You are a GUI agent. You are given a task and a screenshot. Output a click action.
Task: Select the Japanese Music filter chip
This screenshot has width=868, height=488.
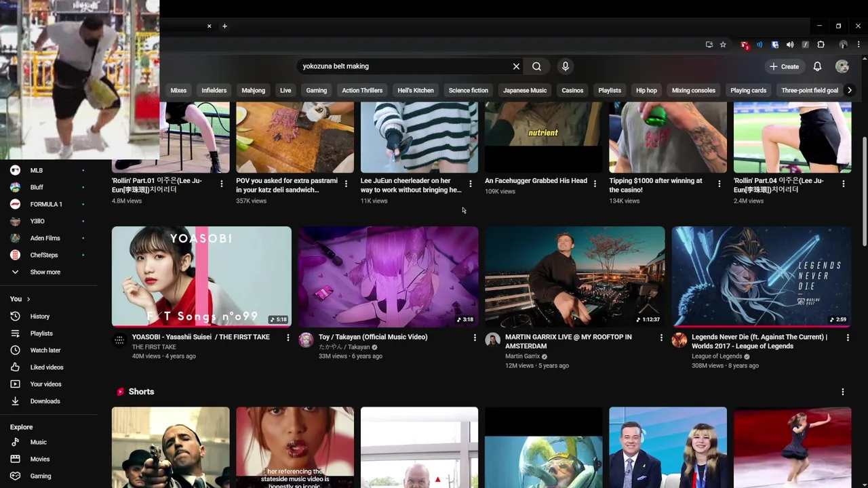pyautogui.click(x=525, y=90)
